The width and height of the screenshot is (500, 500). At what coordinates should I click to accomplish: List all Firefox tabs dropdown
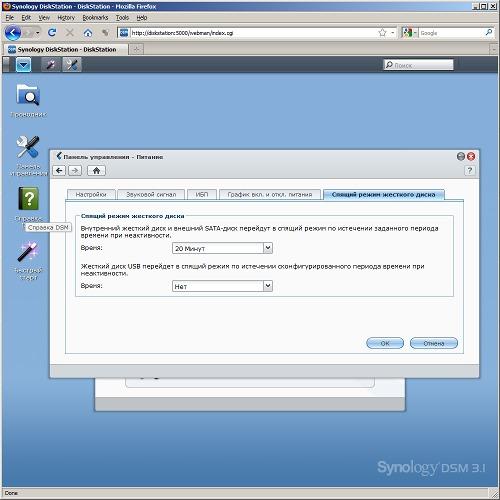pyautogui.click(x=494, y=50)
